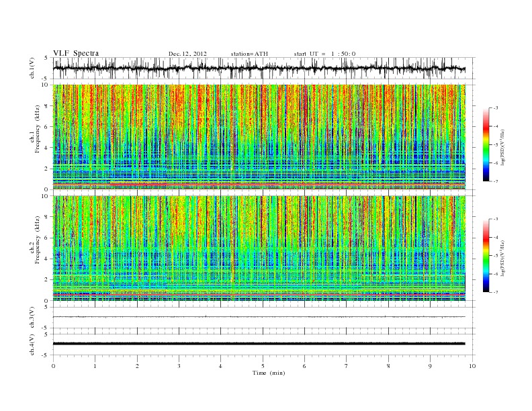Click the "Dec. 12, 2012" date label
Viewport: 532px width, 411px height.
[x=187, y=54]
